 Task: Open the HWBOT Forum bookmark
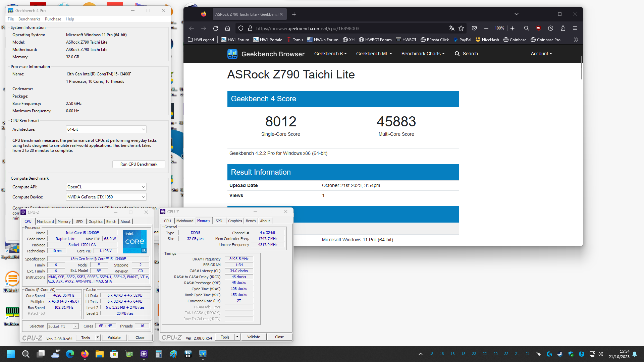(375, 40)
